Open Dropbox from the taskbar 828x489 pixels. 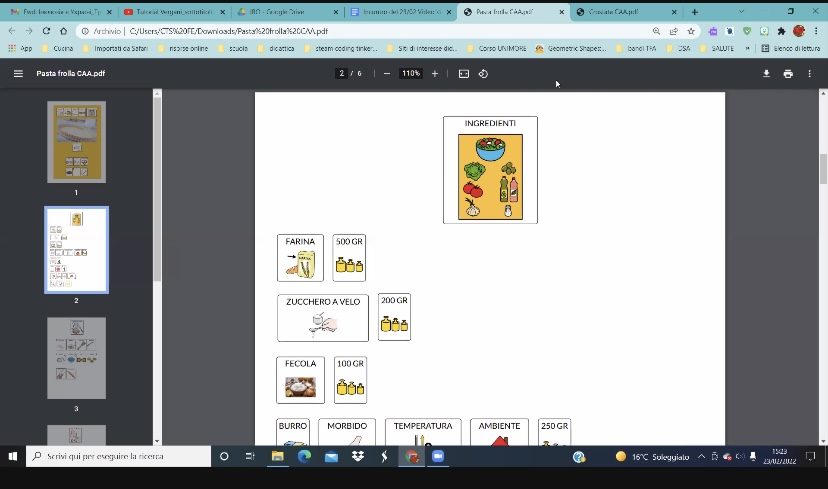358,456
